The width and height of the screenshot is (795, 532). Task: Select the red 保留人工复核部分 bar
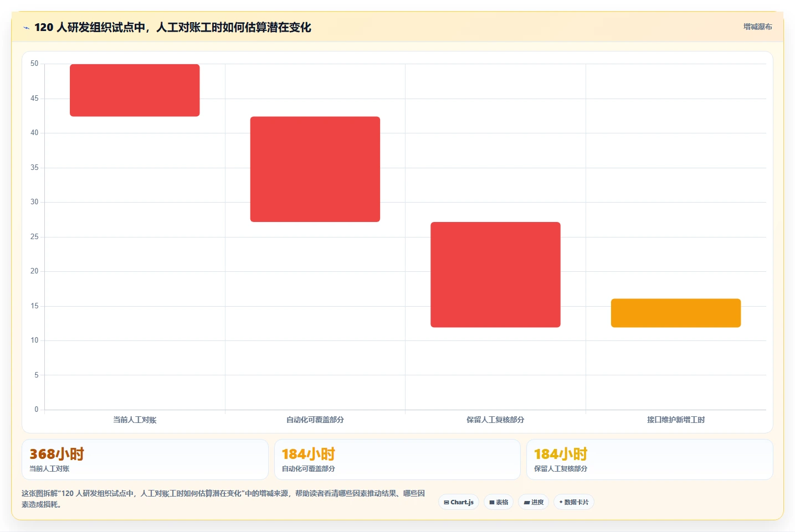point(495,275)
